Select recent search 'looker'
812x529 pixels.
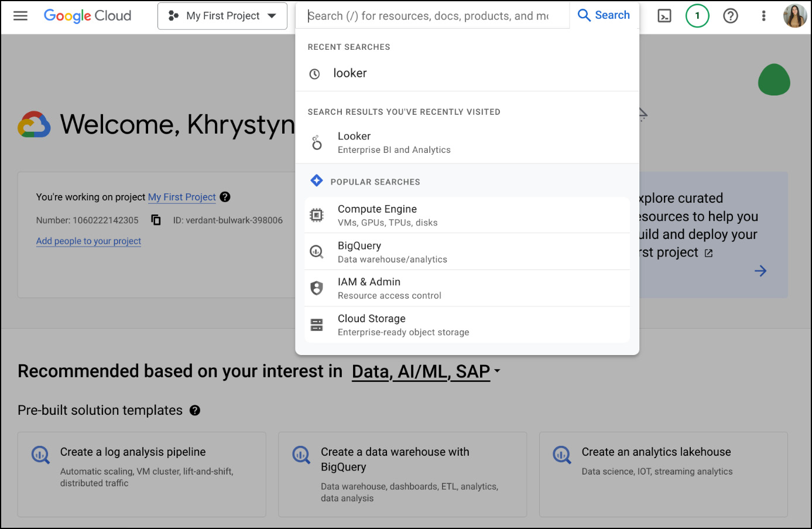(x=467, y=73)
